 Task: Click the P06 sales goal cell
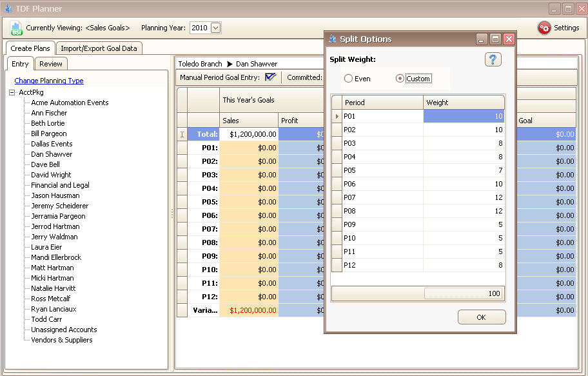(x=249, y=215)
